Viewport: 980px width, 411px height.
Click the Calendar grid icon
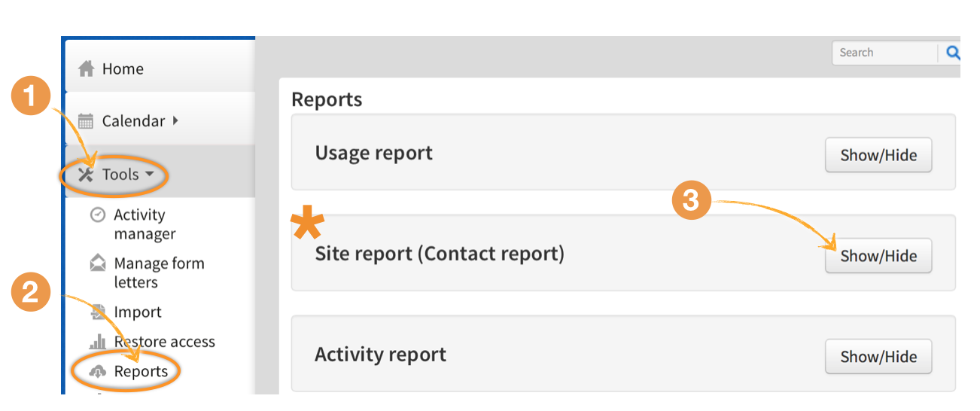86,121
